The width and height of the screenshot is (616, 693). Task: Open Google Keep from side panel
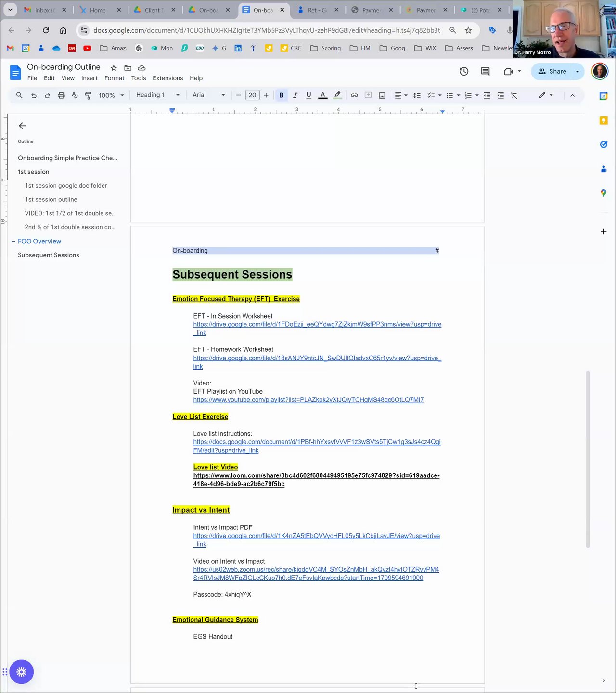603,120
